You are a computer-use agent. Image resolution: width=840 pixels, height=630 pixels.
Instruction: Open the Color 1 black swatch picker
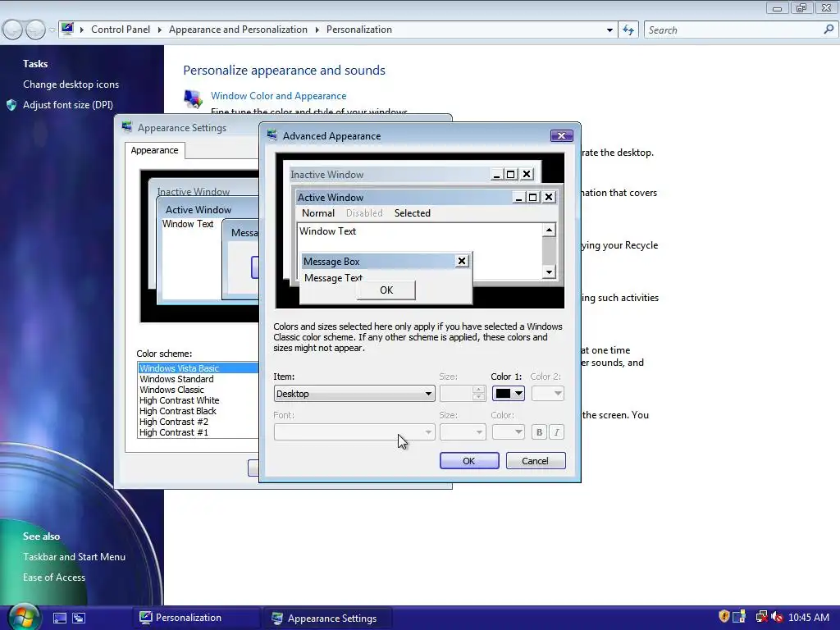(x=509, y=394)
